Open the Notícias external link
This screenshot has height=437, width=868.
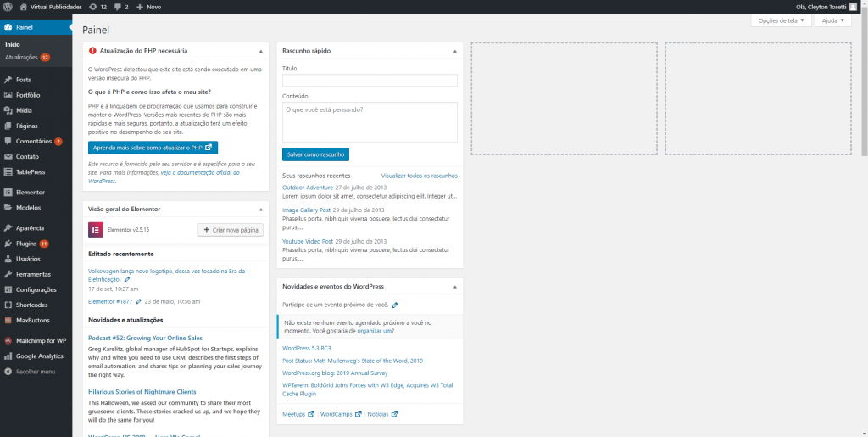[382, 414]
